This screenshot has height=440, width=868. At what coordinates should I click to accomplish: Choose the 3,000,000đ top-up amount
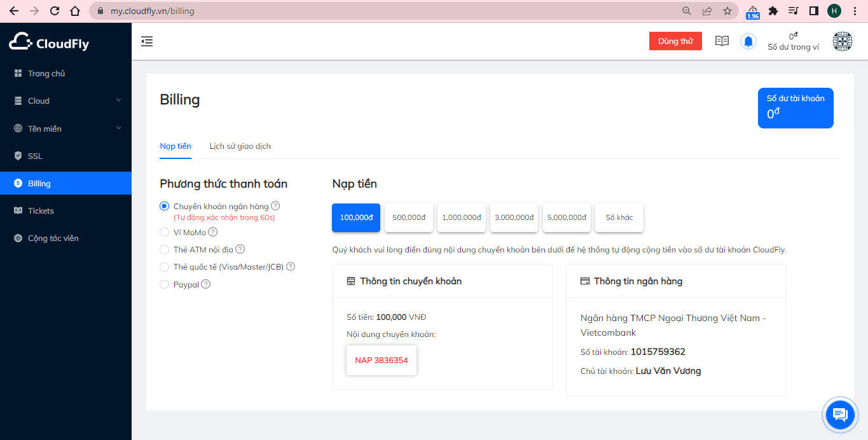click(514, 217)
